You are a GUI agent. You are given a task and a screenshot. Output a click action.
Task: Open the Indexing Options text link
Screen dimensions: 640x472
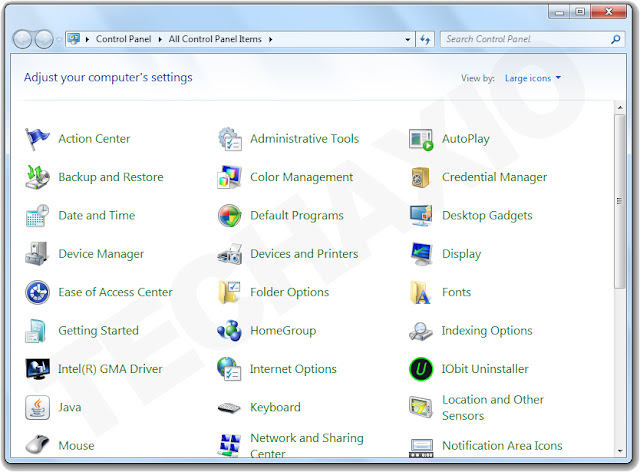coord(487,331)
